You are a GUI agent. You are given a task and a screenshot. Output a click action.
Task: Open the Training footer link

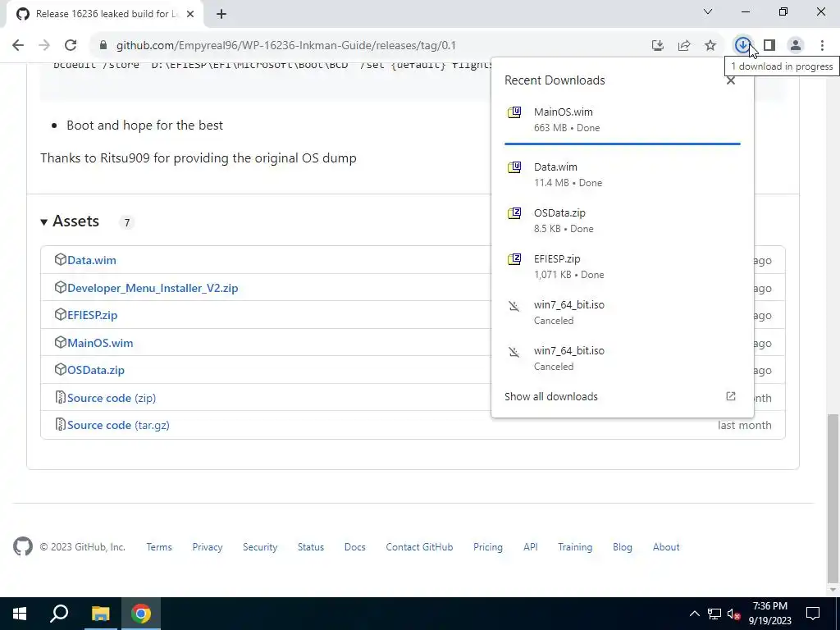point(575,547)
